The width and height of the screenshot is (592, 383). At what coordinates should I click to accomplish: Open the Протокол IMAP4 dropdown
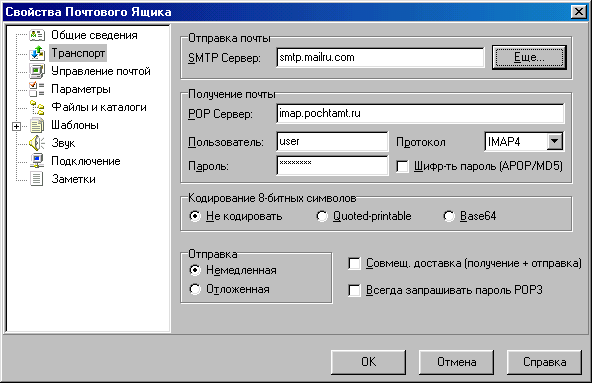(555, 142)
